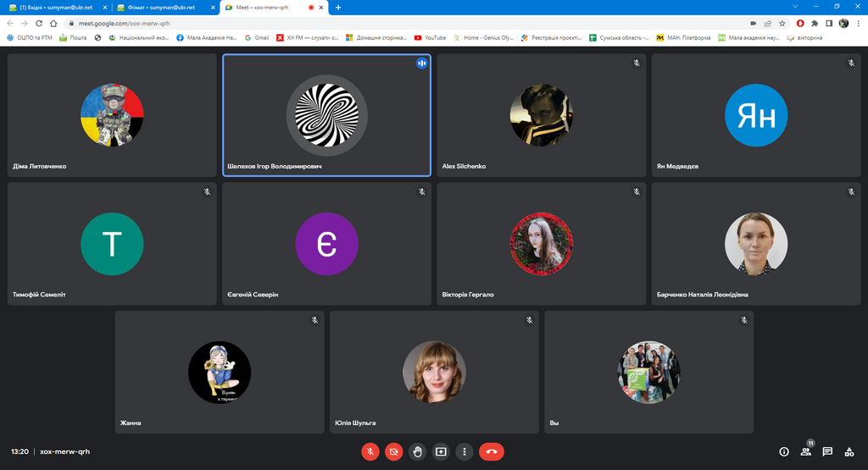Open the chat messages panel

[827, 451]
